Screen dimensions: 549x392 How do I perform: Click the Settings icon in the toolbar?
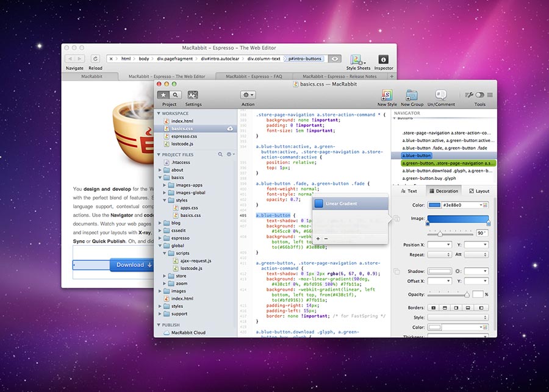[193, 94]
